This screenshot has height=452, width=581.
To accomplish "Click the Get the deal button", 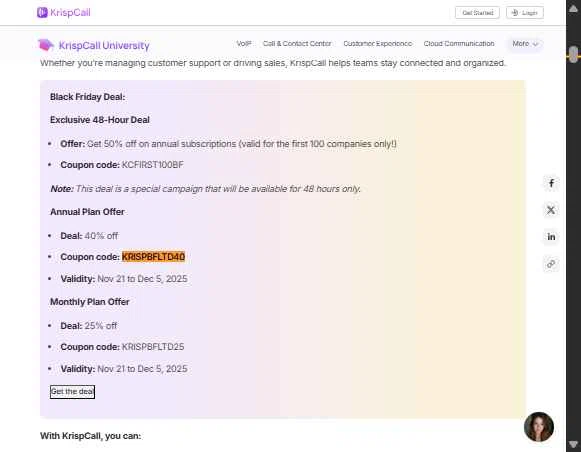I will 72,392.
